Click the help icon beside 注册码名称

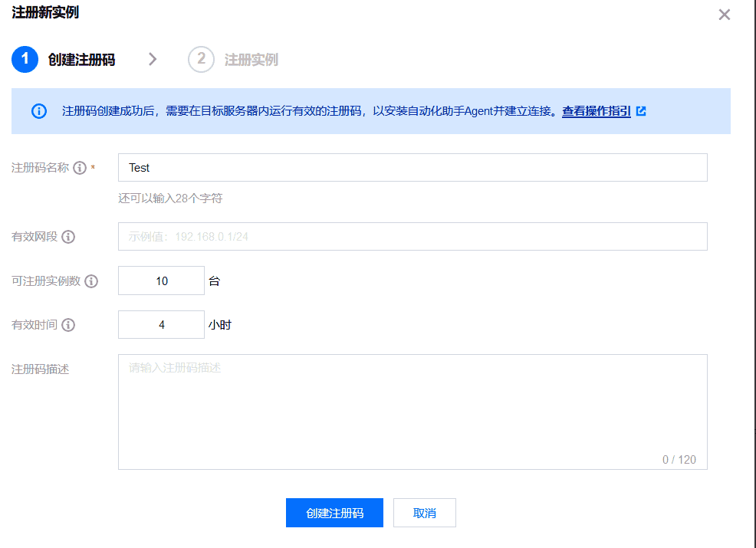click(80, 167)
